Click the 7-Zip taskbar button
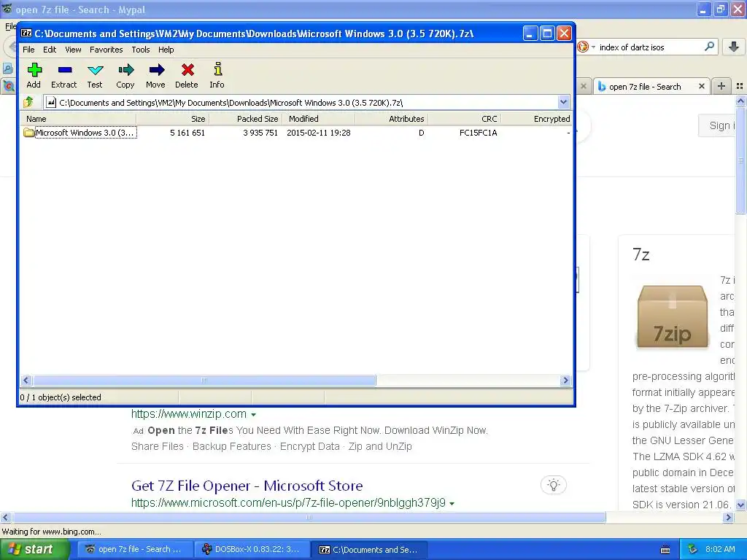Screen dimensions: 747x560 click(x=370, y=550)
